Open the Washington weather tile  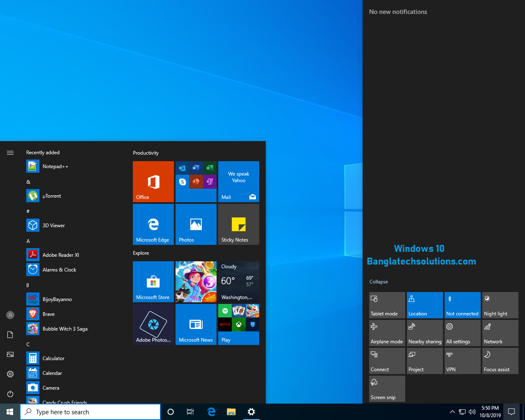239,282
